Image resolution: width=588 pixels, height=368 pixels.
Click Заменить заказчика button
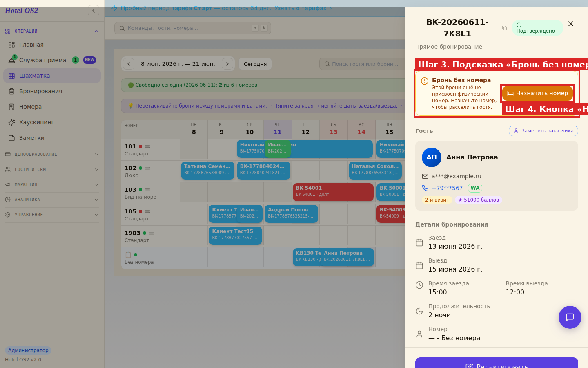click(543, 131)
